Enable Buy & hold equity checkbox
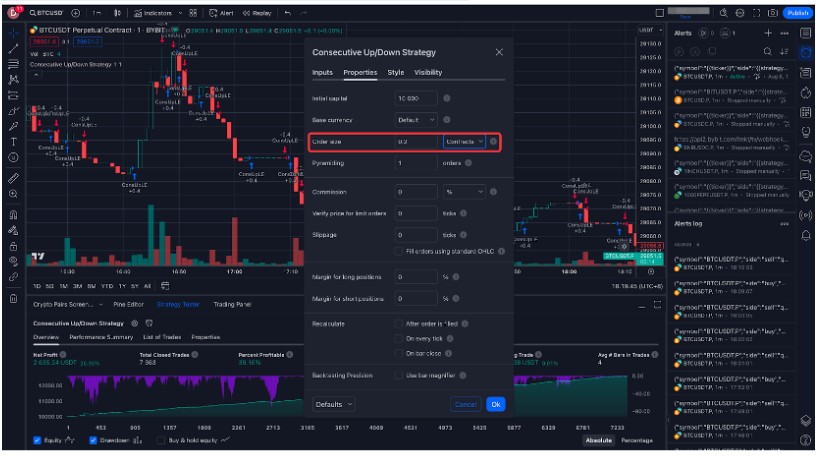This screenshot has height=457, width=816. [161, 440]
